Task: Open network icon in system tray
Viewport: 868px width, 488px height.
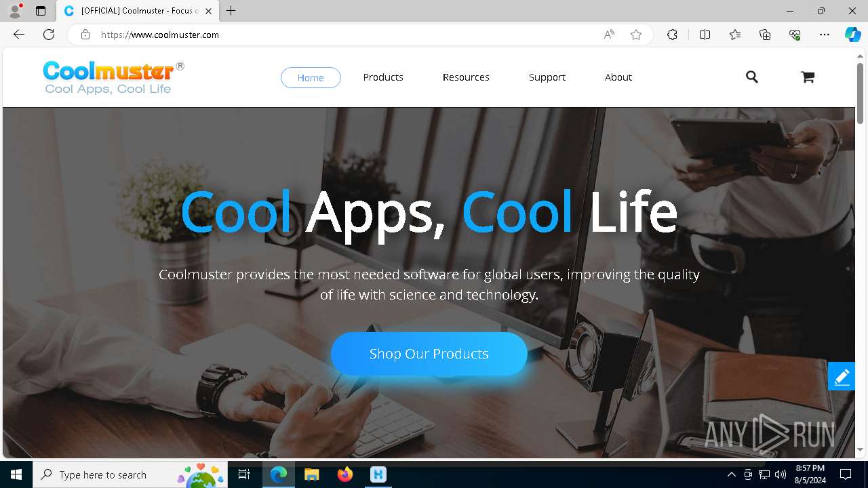Action: point(764,474)
